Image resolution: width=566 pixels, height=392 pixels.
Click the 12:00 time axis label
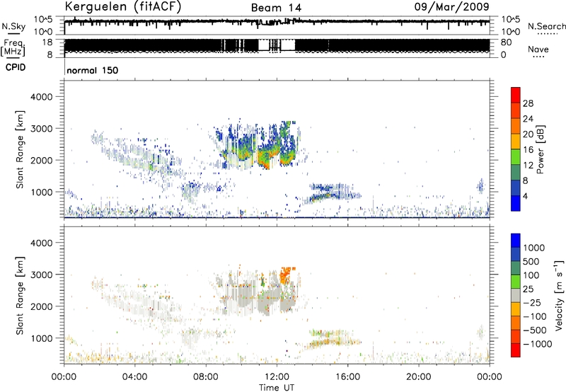click(x=277, y=377)
